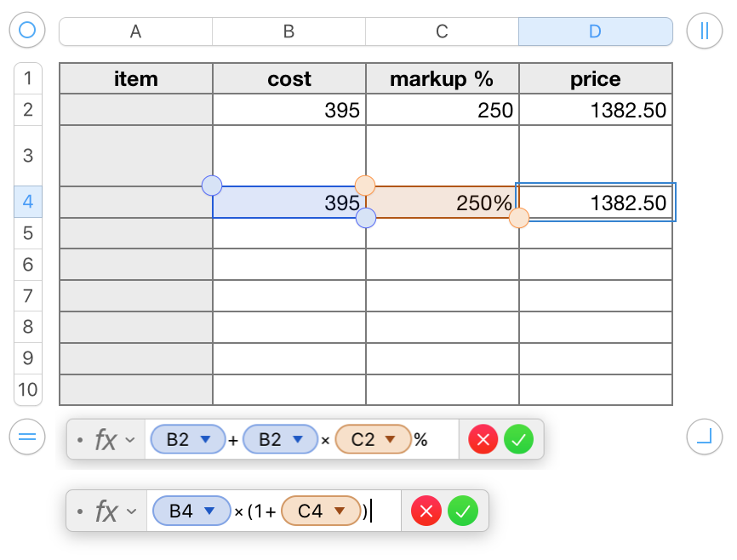The width and height of the screenshot is (737, 560).
Task: Click the table select handle circle at top-left
Action: (x=27, y=31)
